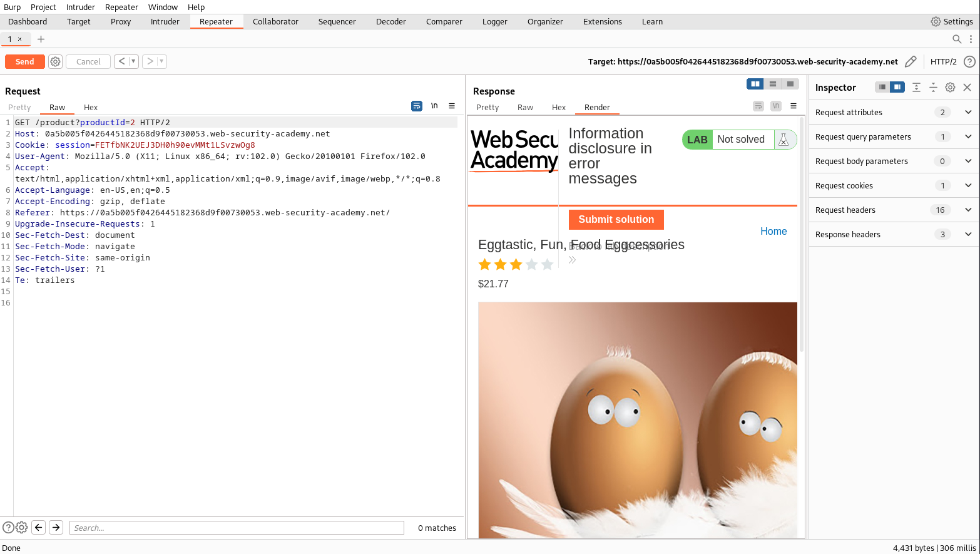Open the Burp menu
Image resolution: width=980 pixels, height=554 pixels.
(13, 7)
